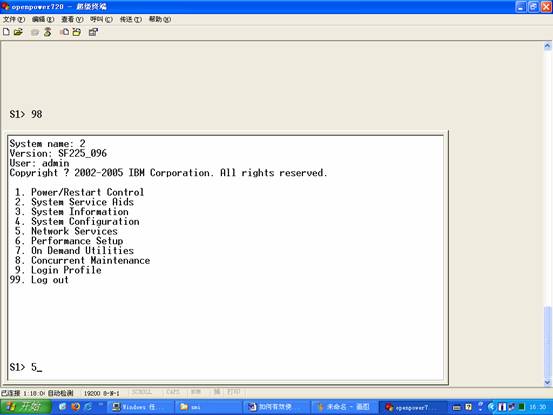The image size is (553, 415).
Task: Switch to Windows 任务 taskbar button
Action: (139, 407)
